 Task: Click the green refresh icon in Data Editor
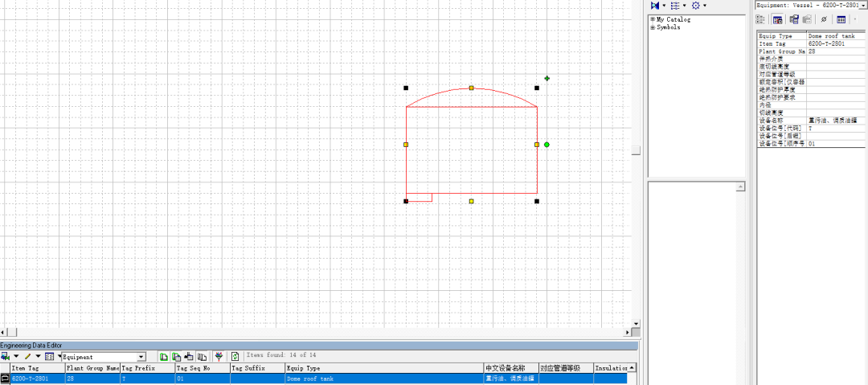(x=235, y=356)
